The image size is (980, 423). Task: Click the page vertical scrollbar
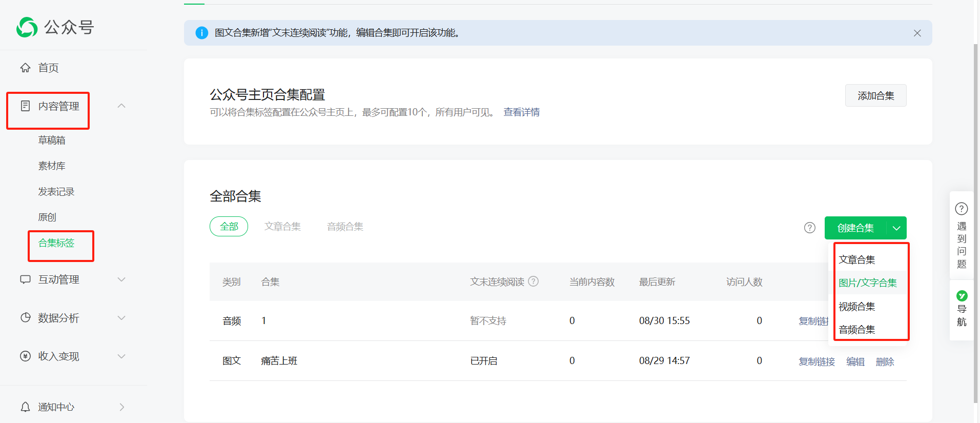pos(976,224)
